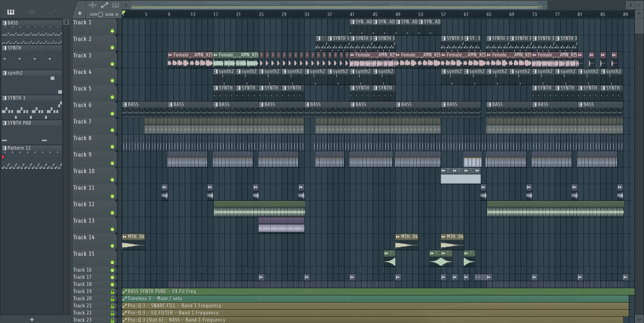
Task: Select automation clip focus icon in playlist toolbar
Action: [x=104, y=5]
